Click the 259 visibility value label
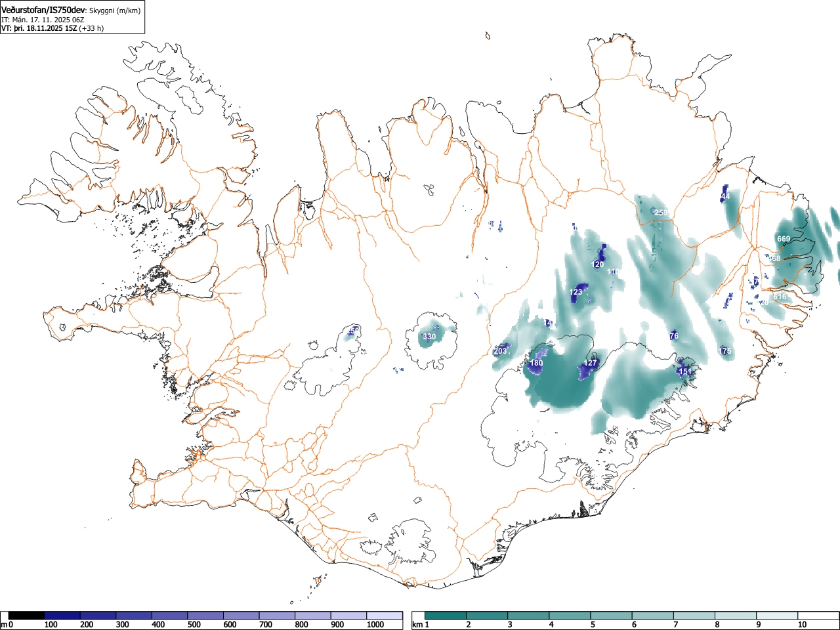Screen dimensions: 840x630 [x=661, y=213]
